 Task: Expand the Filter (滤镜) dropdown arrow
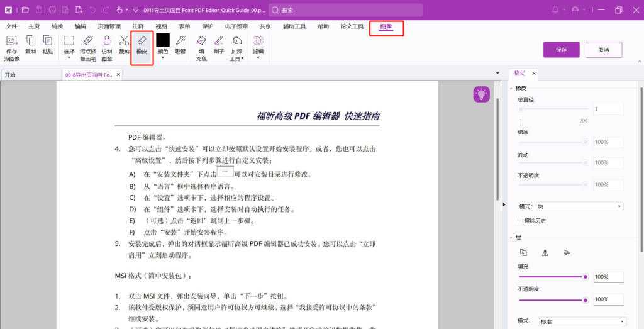(258, 57)
